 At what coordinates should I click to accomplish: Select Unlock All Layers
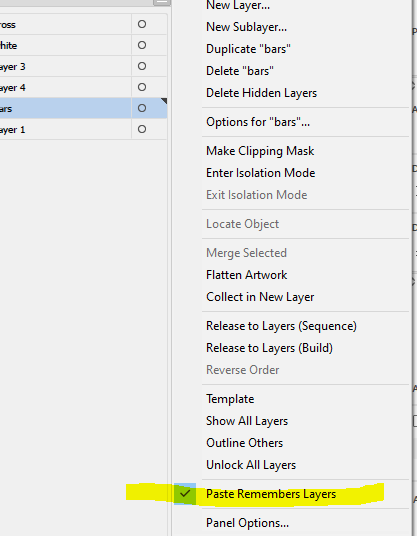(x=251, y=465)
